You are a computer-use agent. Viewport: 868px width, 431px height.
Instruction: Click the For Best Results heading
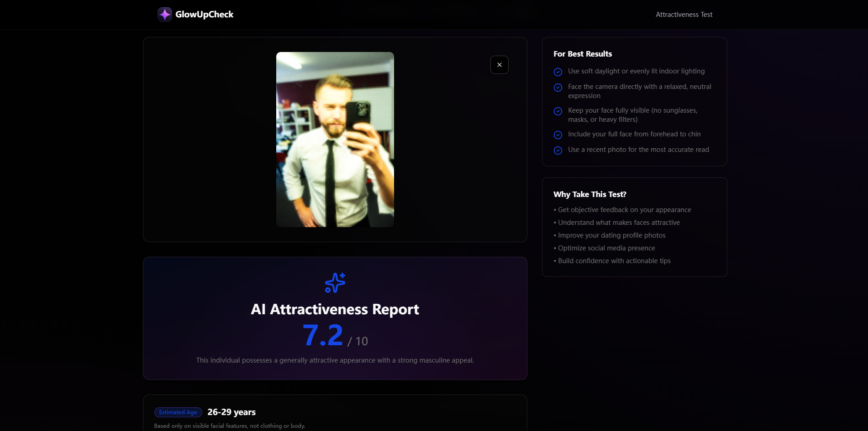583,53
